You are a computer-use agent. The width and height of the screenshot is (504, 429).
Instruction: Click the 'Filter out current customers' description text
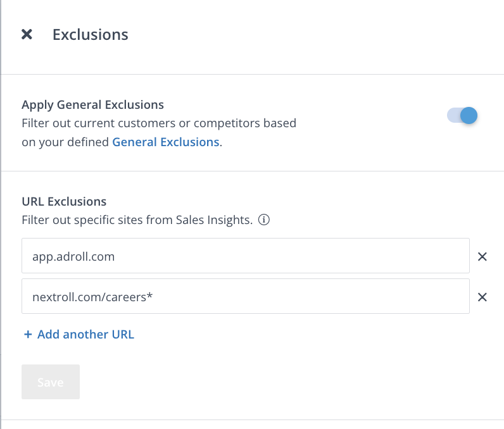(x=158, y=123)
